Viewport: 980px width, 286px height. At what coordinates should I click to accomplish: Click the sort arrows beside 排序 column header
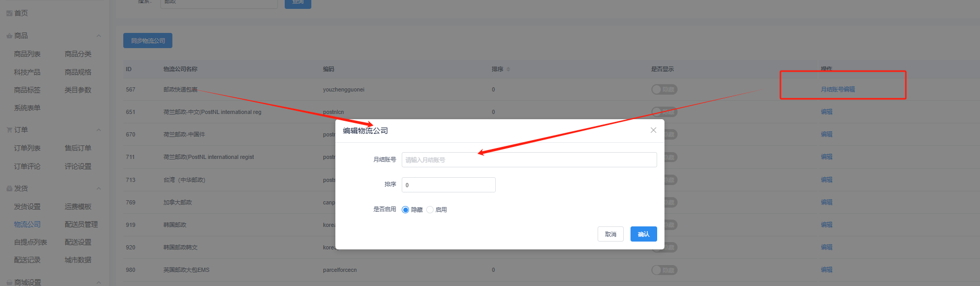(x=508, y=69)
